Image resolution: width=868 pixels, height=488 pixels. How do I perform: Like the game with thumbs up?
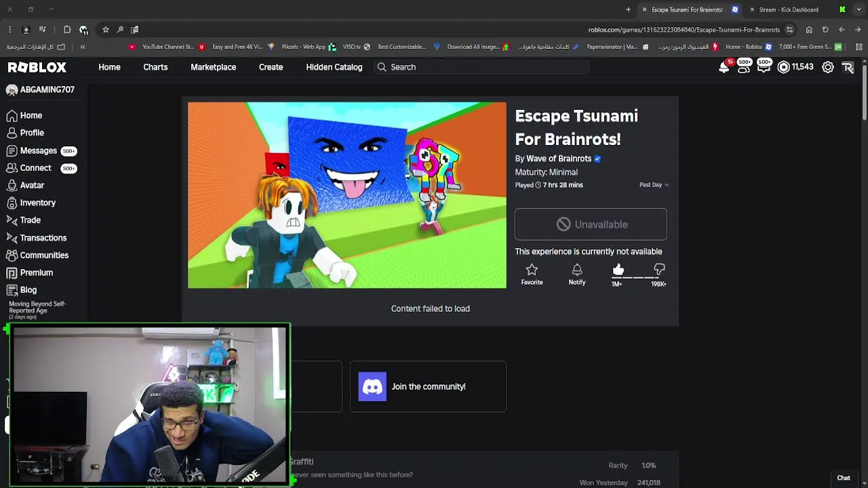coord(618,270)
